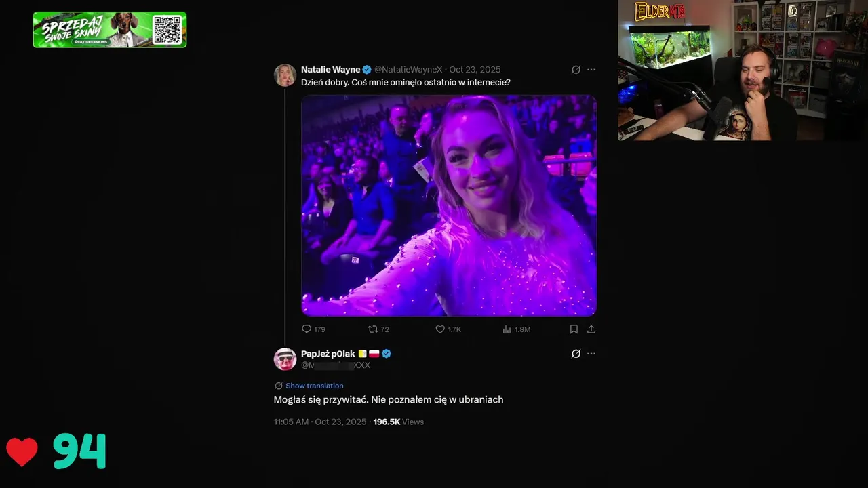Open more options on PapJeż p0lak's reply
The height and width of the screenshot is (488, 868).
coord(591,354)
